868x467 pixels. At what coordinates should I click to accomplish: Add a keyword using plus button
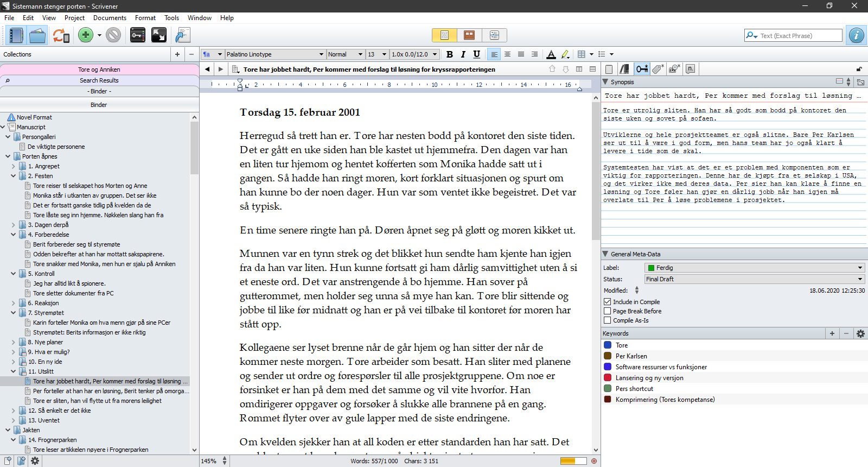832,333
